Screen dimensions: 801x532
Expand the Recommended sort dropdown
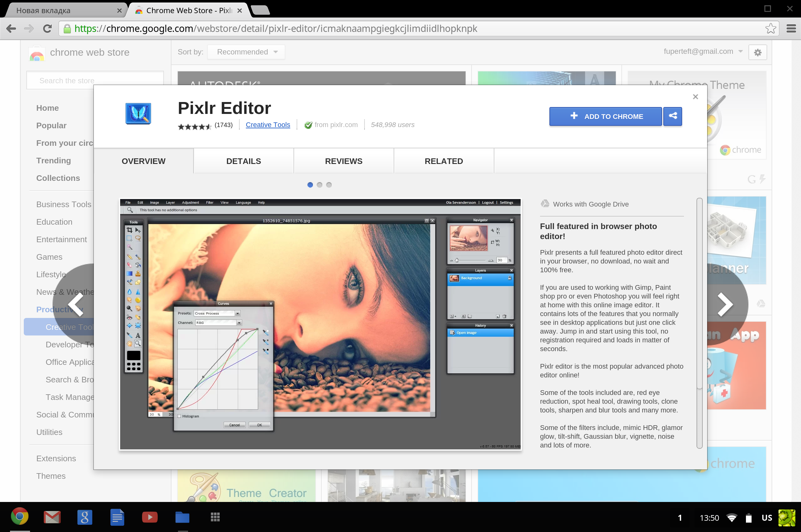(247, 52)
